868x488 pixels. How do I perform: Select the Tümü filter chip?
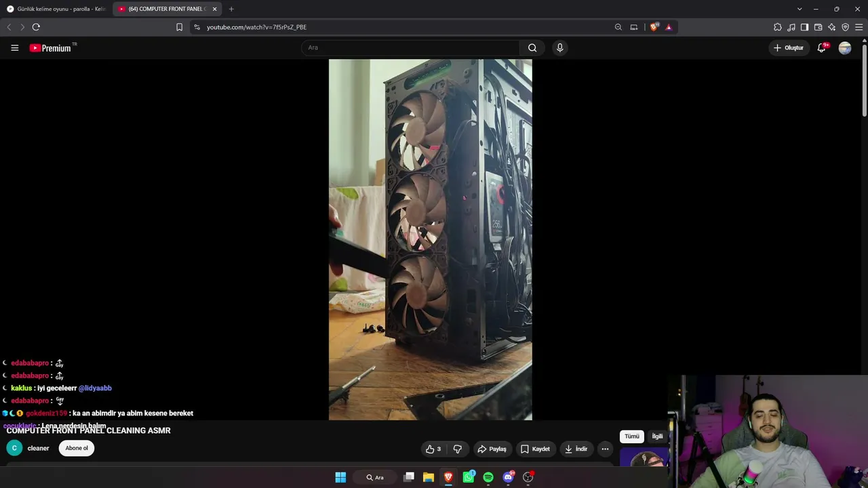pos(632,436)
